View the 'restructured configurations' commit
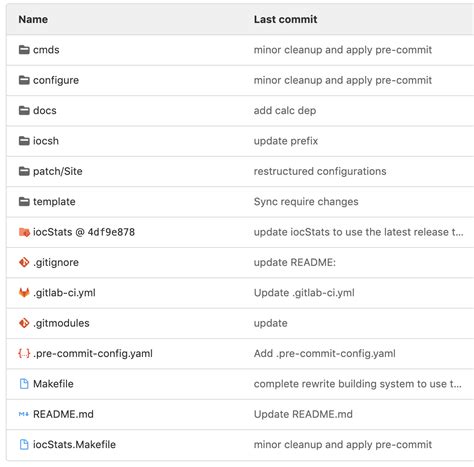Image resolution: width=474 pixels, height=467 pixels. click(x=320, y=171)
